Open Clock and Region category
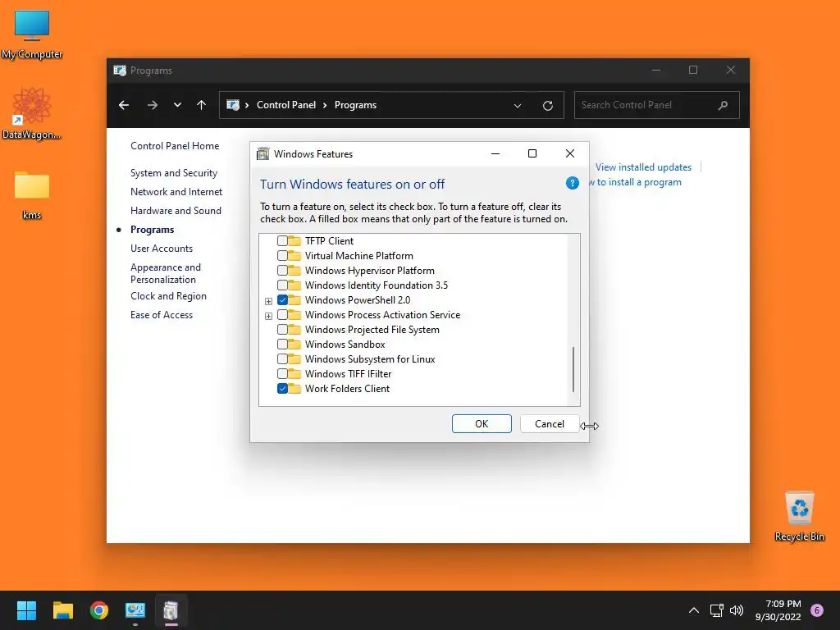Viewport: 840px width, 630px height. [168, 295]
